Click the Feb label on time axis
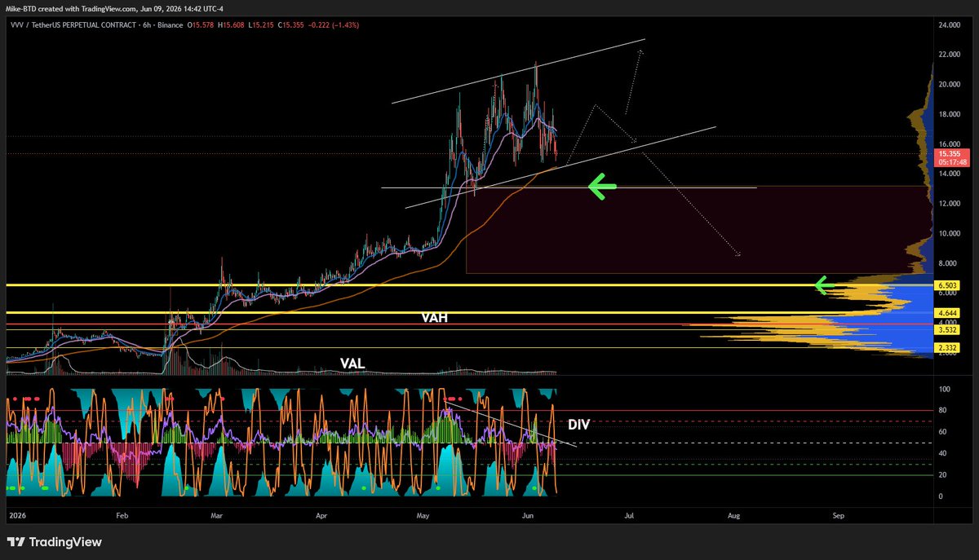The image size is (979, 560). 122,516
